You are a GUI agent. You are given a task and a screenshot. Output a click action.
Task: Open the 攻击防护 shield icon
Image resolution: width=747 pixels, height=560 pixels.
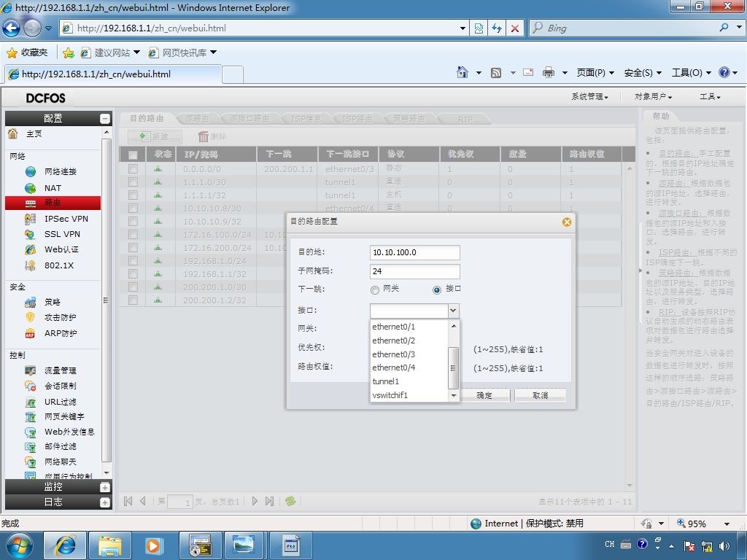point(31,317)
